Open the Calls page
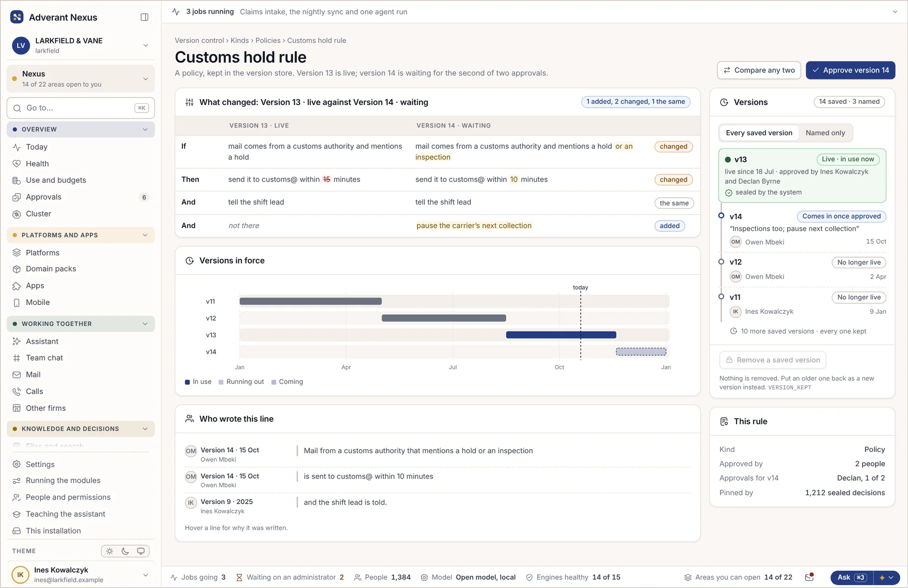The height and width of the screenshot is (588, 908). pos(81,392)
